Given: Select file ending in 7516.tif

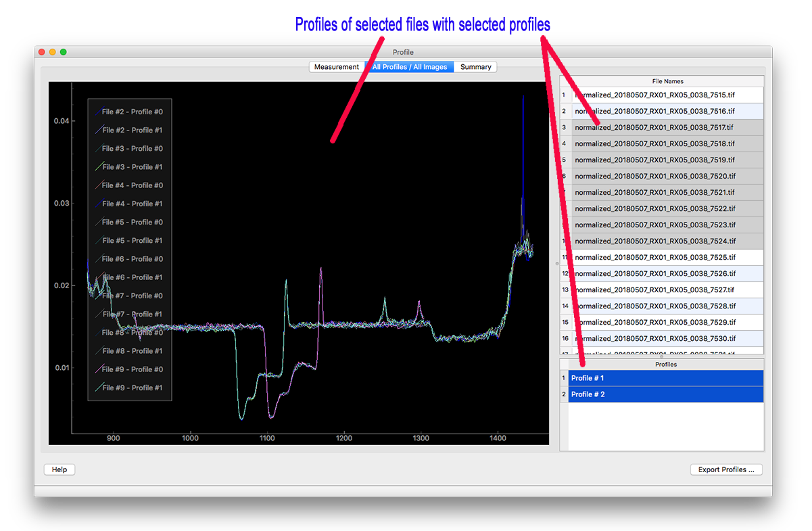Looking at the screenshot, I should tap(654, 111).
